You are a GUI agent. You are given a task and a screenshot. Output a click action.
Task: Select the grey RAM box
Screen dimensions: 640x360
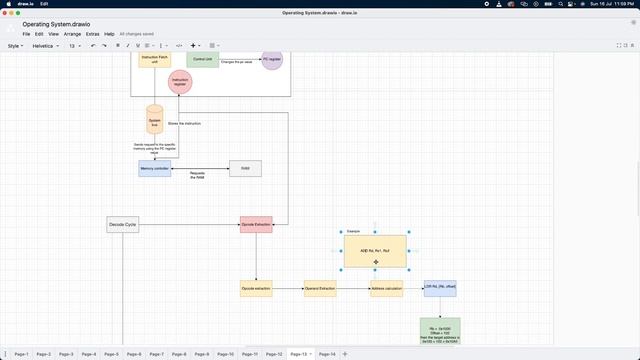click(245, 168)
